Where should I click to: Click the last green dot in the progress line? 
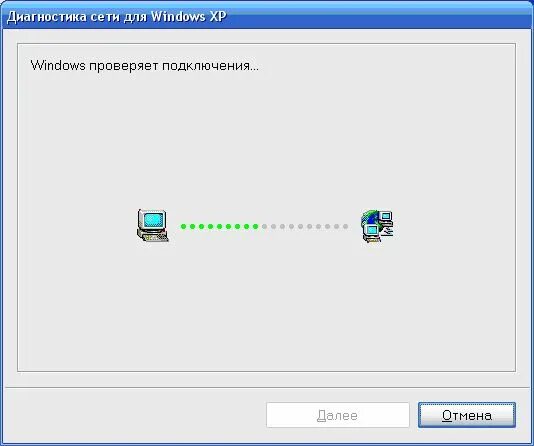[x=255, y=226]
